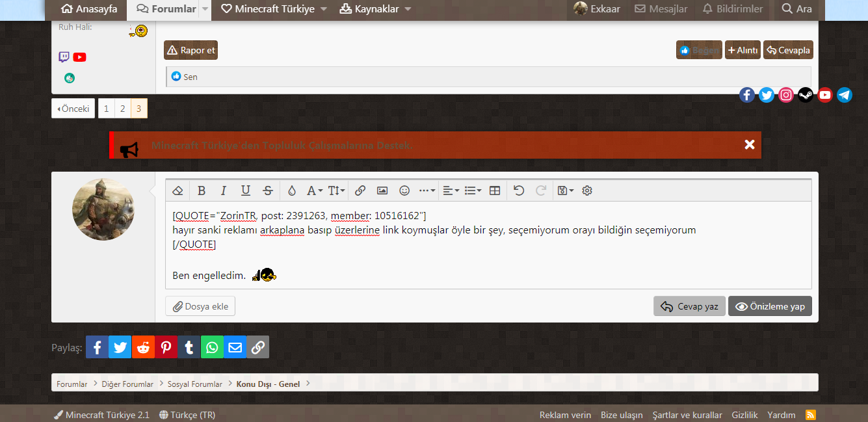868x422 pixels.
Task: Toggle strikethrough formatting in editor
Action: (x=268, y=191)
